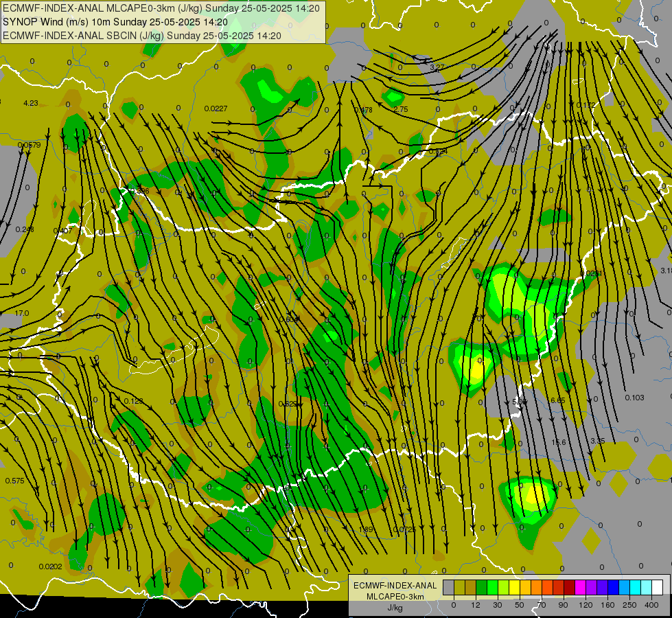Select the yellow legend swatch
Image resolution: width=672 pixels, height=618 pixels.
point(515,588)
